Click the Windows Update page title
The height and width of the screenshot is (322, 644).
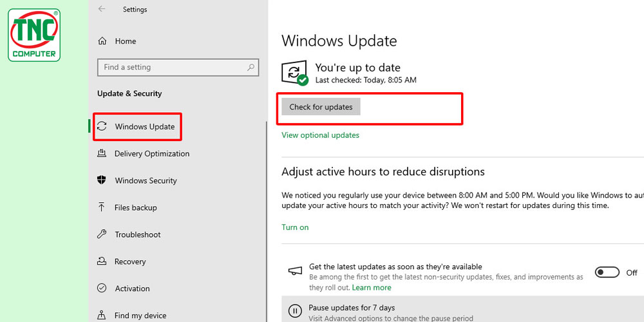[x=339, y=41]
